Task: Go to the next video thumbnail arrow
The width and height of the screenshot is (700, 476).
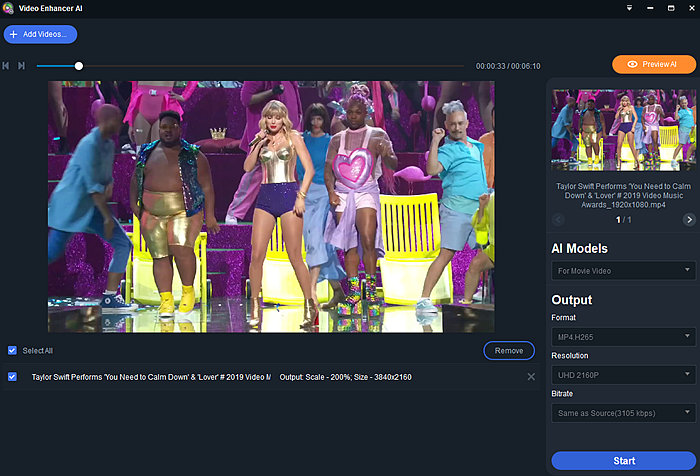Action: tap(689, 219)
